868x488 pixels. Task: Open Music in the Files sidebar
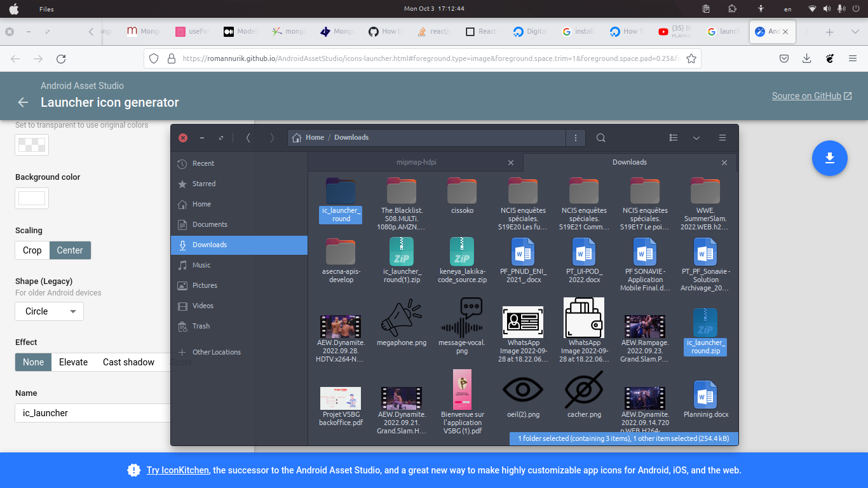239,265
